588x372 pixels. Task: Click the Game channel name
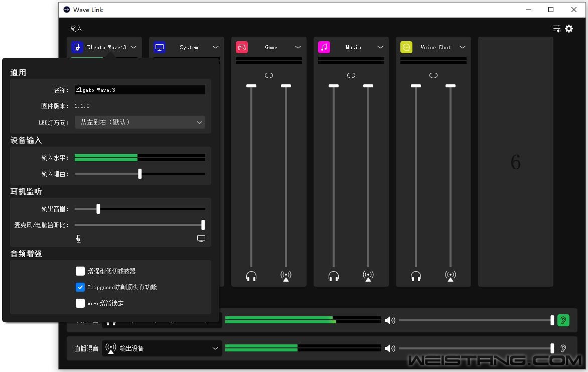[271, 47]
